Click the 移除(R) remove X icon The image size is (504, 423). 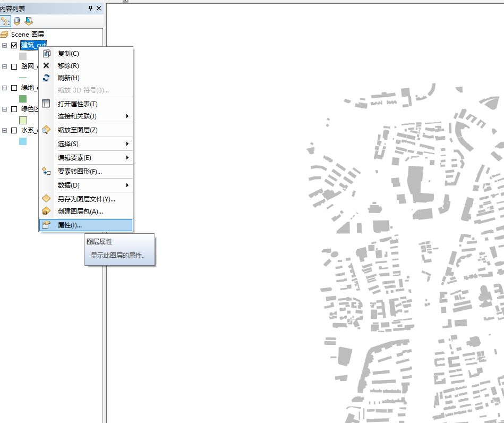[x=46, y=65]
